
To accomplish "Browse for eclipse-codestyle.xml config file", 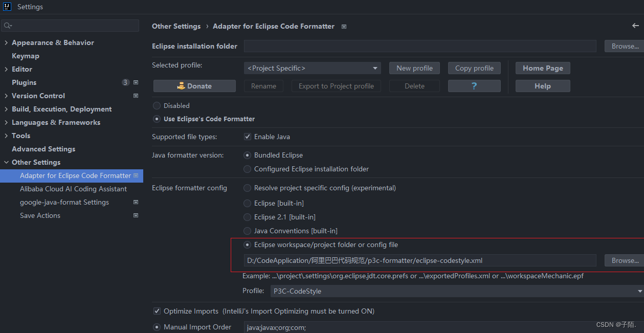I will (x=624, y=260).
